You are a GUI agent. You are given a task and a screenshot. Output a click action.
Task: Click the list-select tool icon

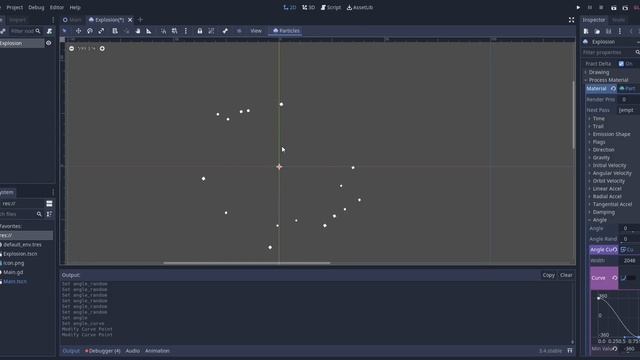coord(115,31)
